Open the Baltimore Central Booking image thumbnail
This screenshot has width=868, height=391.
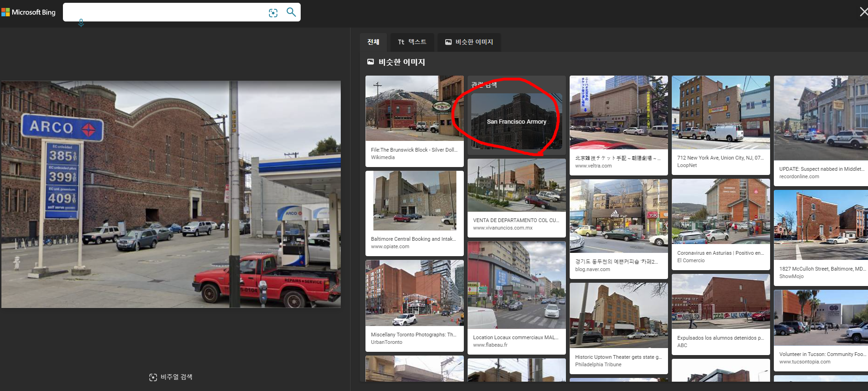[414, 201]
